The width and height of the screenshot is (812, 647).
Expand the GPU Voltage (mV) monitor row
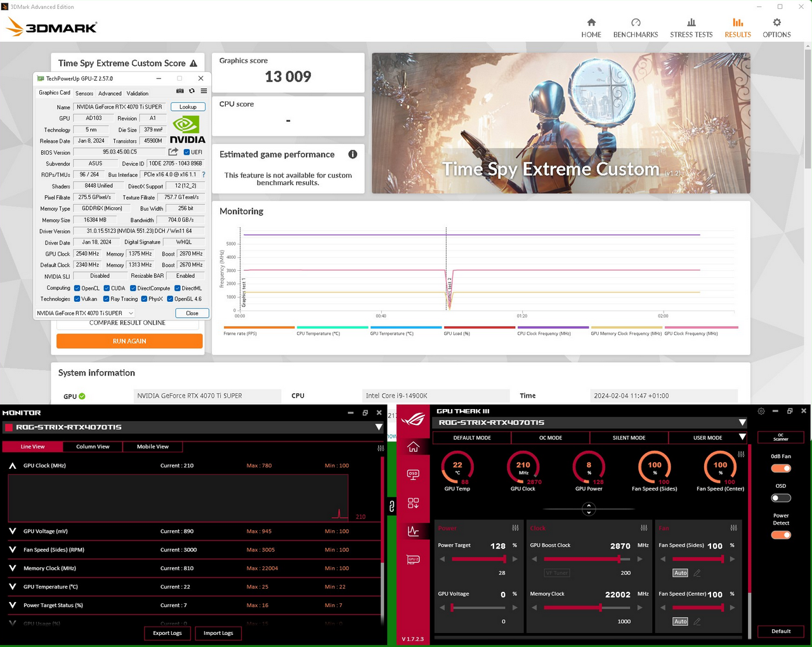pos(13,532)
